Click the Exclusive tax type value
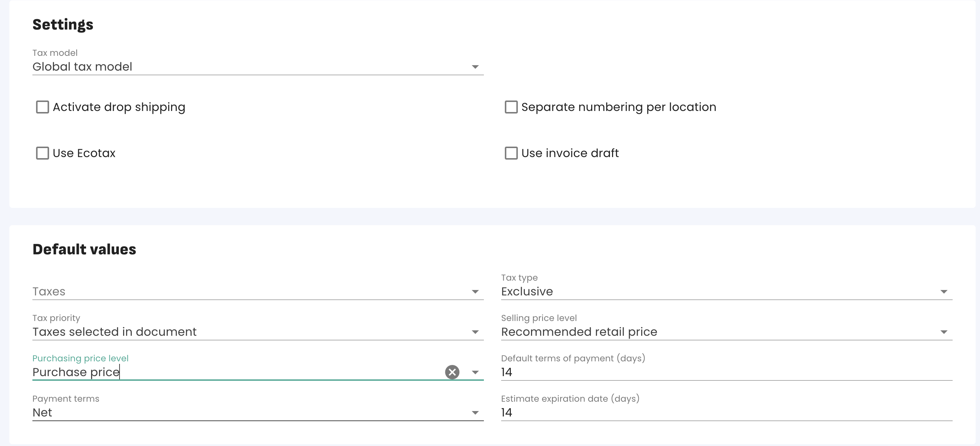980x446 pixels. 526,291
